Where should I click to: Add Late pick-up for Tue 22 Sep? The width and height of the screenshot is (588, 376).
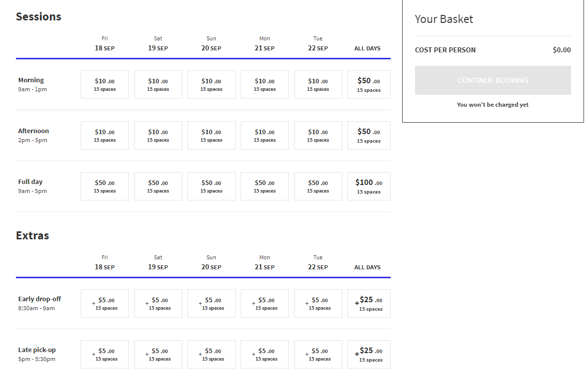pos(318,354)
